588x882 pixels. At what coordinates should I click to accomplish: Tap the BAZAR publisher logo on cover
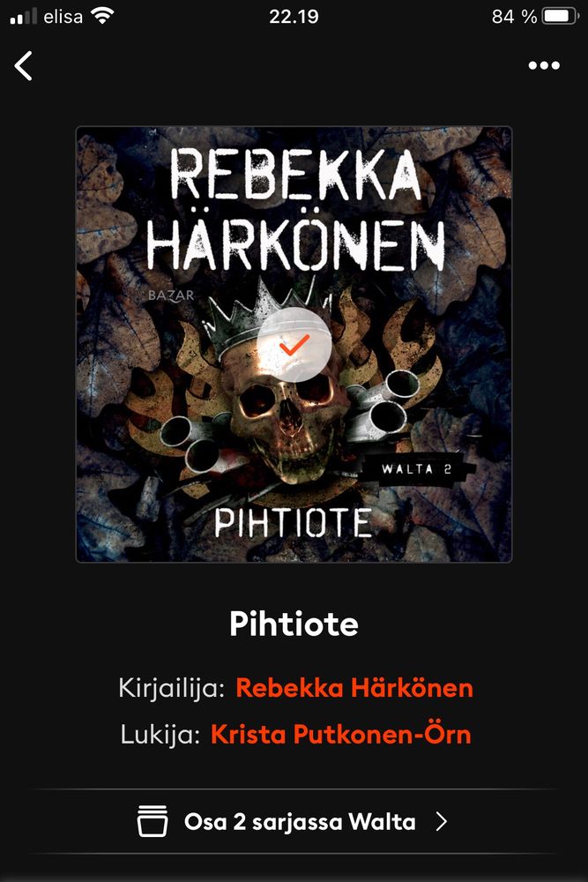[171, 295]
